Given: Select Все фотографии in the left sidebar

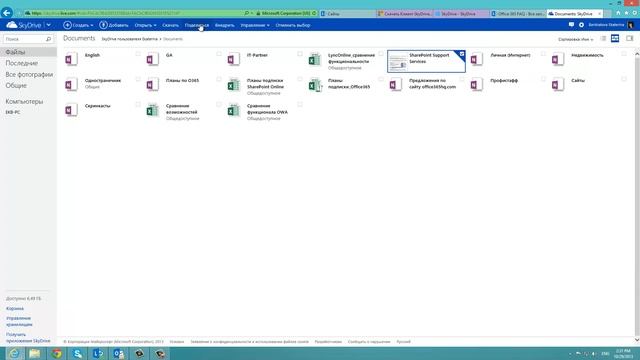Looking at the screenshot, I should pos(28,74).
